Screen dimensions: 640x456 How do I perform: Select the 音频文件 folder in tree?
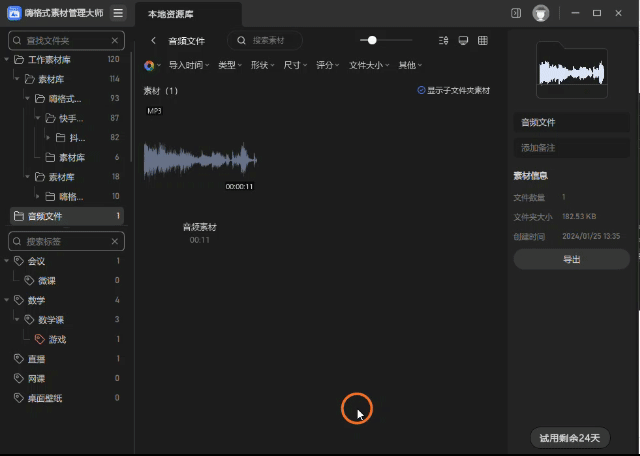point(67,216)
